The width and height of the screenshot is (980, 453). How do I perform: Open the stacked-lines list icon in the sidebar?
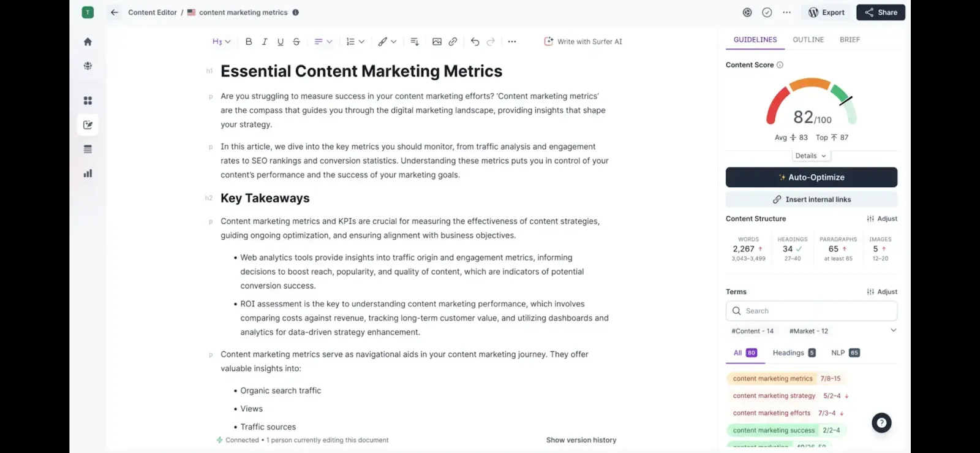[x=88, y=149]
